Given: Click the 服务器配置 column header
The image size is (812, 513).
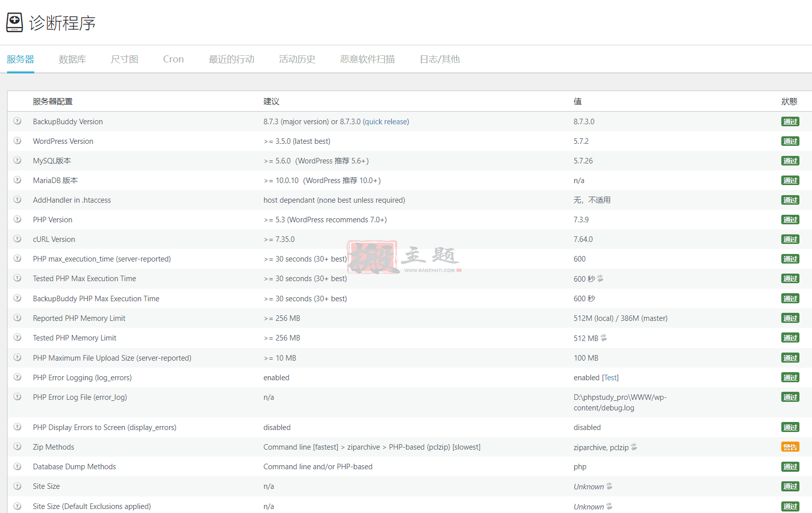Looking at the screenshot, I should tap(53, 102).
